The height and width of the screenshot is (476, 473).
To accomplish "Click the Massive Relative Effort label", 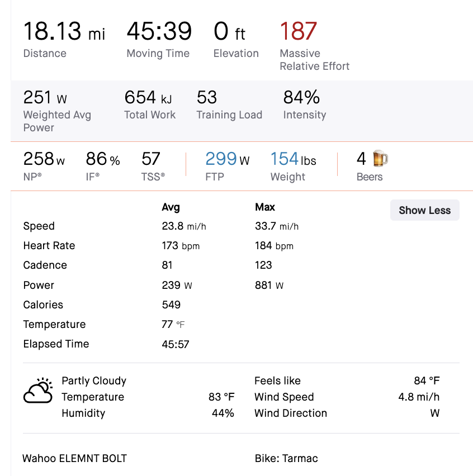I will 314,60.
